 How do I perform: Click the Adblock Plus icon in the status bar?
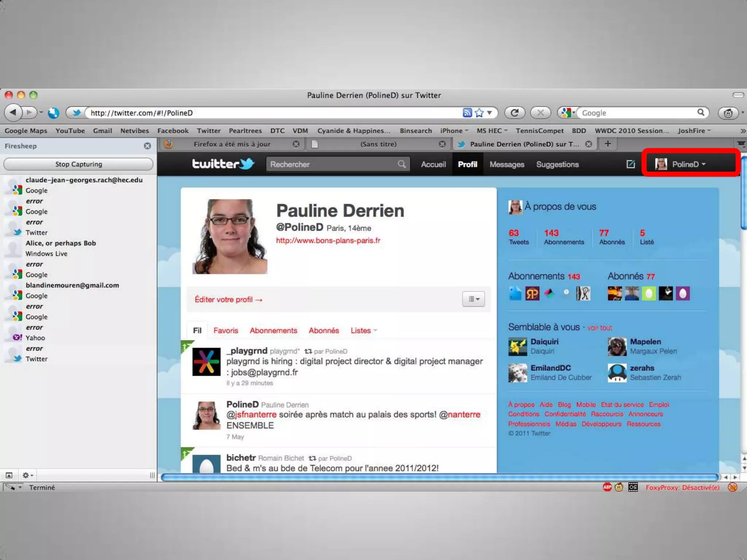pos(607,487)
